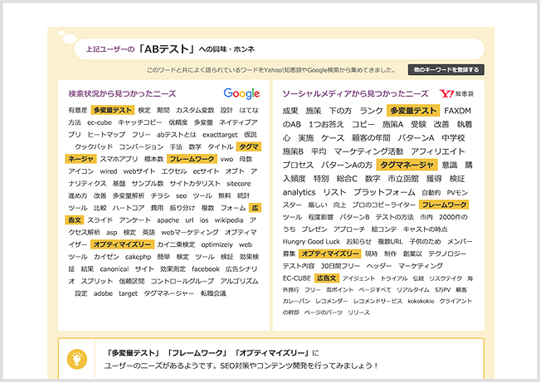Select the 30日間フリー keyword

(340, 266)
